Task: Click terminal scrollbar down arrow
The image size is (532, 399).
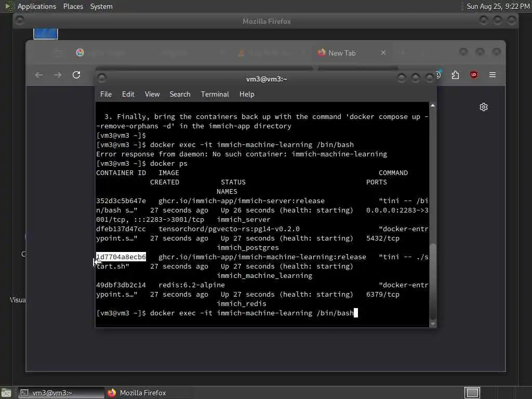Action: (433, 324)
